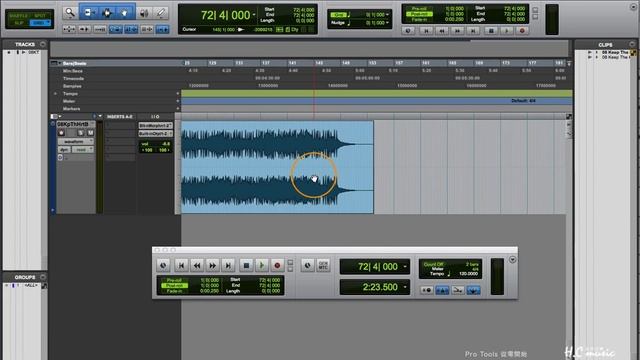Toggle Post-roll in the floating Transport window
The image size is (640, 360).
coord(174,285)
